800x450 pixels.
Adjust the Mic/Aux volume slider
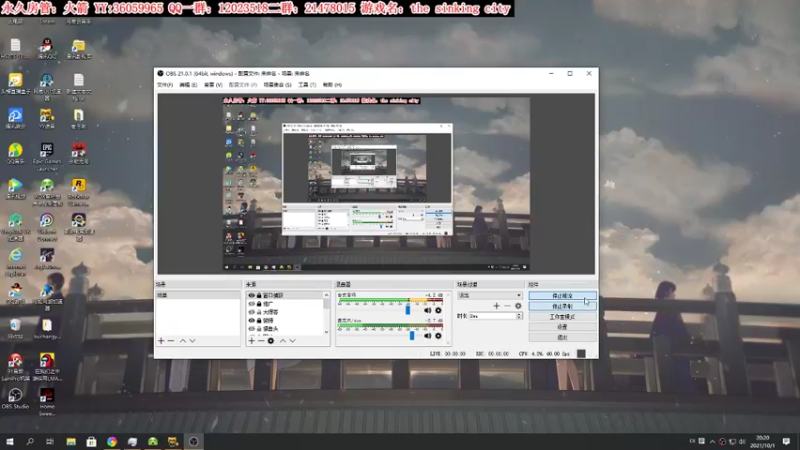(x=412, y=336)
